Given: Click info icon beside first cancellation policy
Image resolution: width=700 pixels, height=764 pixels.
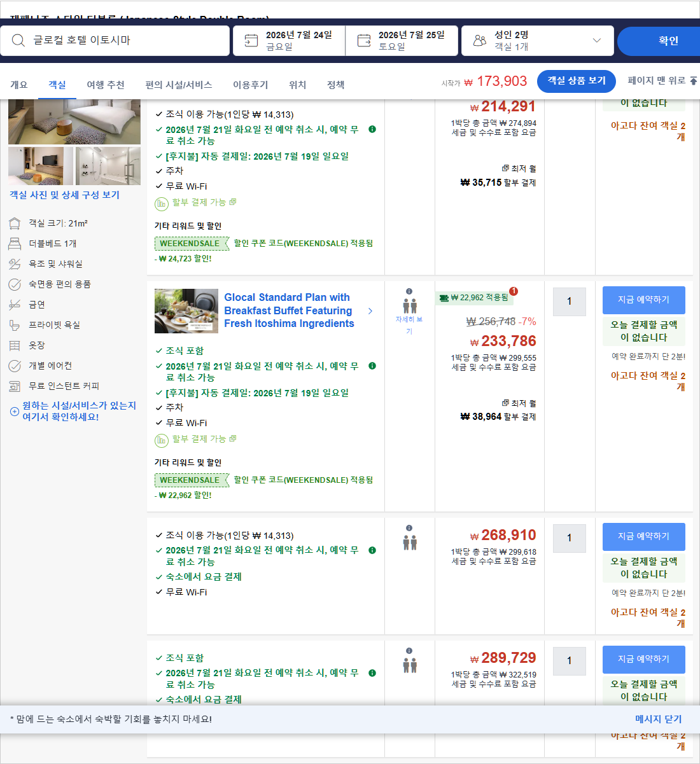Looking at the screenshot, I should point(372,129).
